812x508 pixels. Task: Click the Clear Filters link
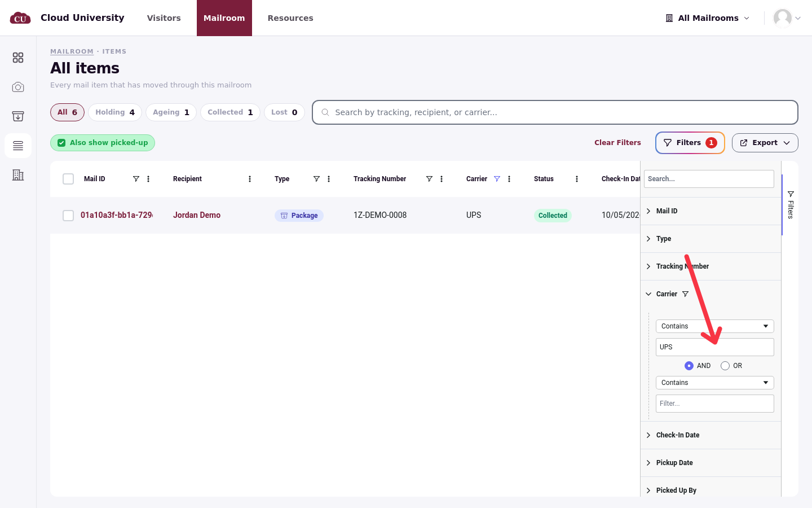pyautogui.click(x=617, y=143)
